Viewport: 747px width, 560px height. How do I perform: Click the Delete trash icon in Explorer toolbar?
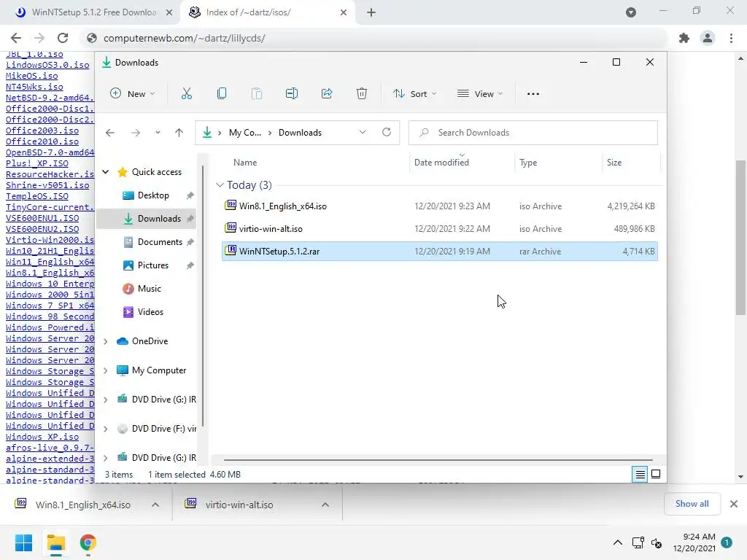[x=362, y=94]
